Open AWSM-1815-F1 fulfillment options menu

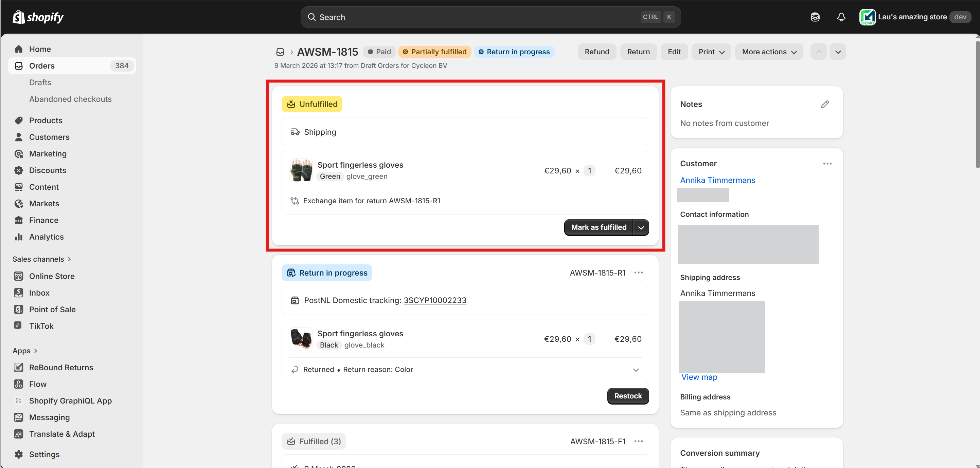coord(638,441)
